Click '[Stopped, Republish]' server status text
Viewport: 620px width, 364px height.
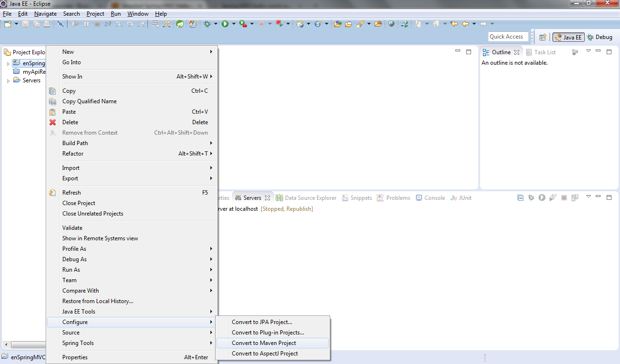287,209
